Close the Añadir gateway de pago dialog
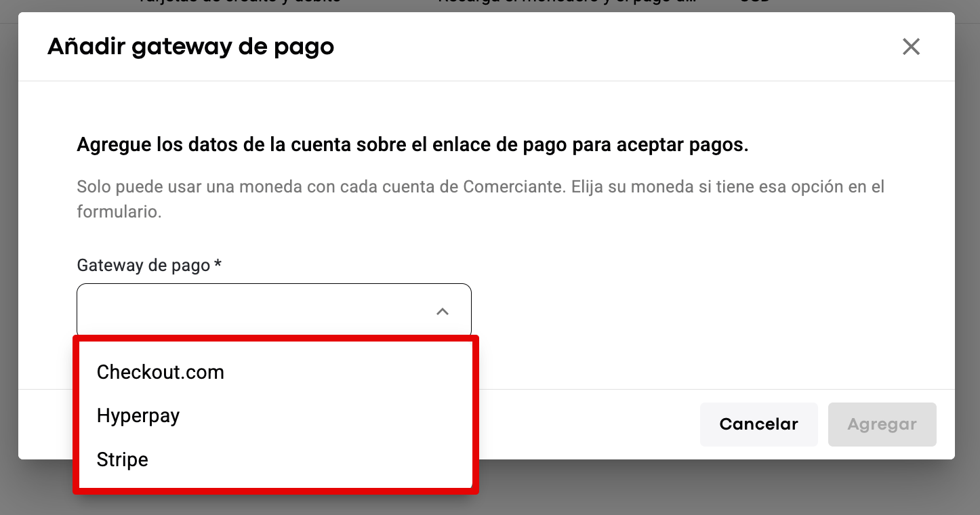980x515 pixels. pos(911,47)
